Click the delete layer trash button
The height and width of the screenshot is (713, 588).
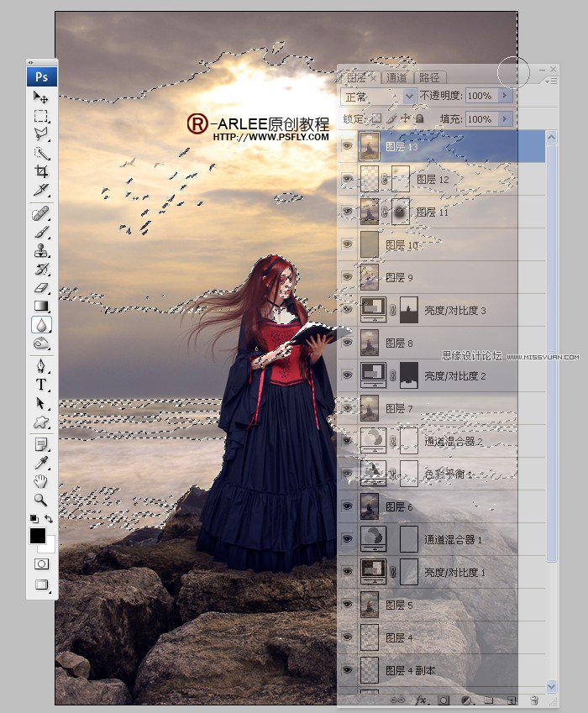tap(535, 700)
